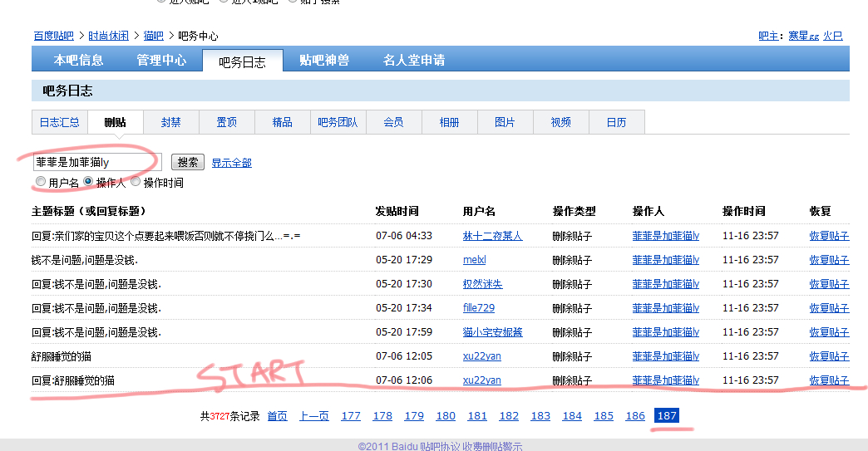Go to page 182
This screenshot has width=868, height=451.
[509, 415]
